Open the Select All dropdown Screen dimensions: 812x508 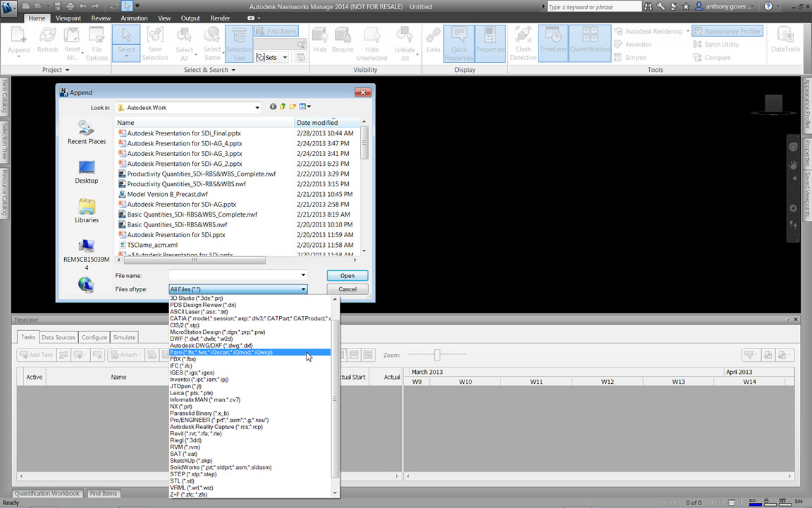click(185, 44)
